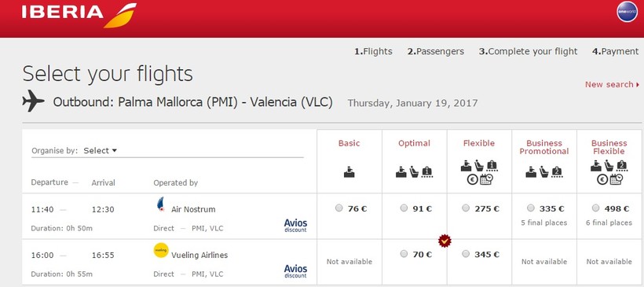Screen dimensions: 644x287
Task: Sort by the Departure column header
Action: (x=49, y=182)
